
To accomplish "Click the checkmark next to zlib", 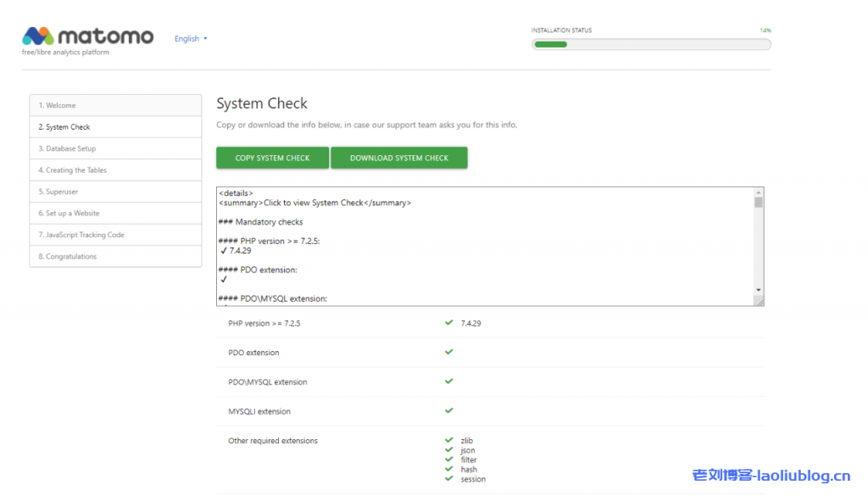I will click(x=448, y=440).
